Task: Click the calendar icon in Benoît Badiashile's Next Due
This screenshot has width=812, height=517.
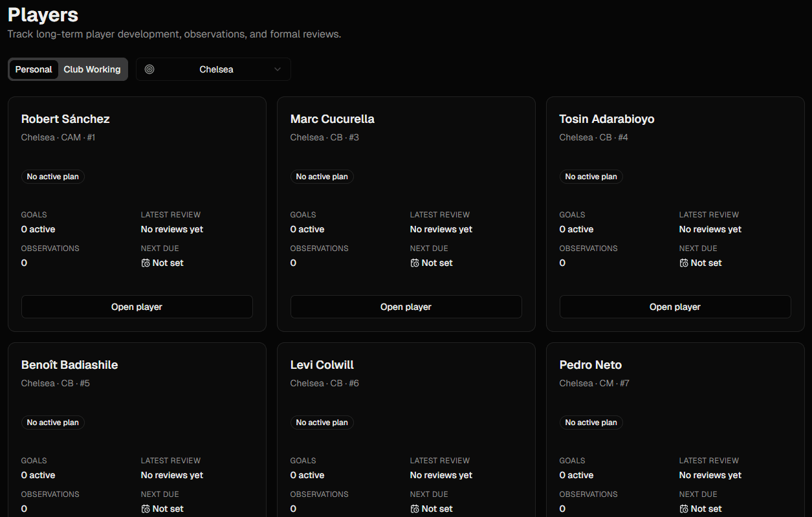Action: pos(146,509)
